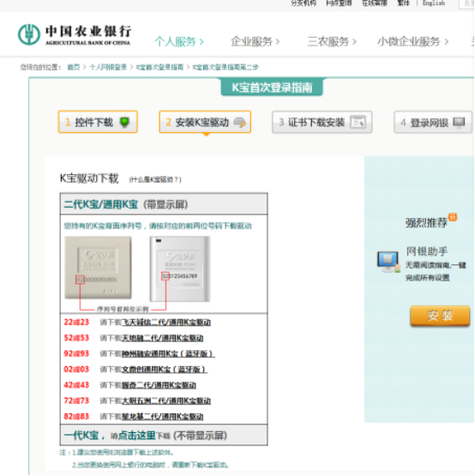Click the beige K宝 device image
Viewport: 475px width, 476px height.
[98, 268]
